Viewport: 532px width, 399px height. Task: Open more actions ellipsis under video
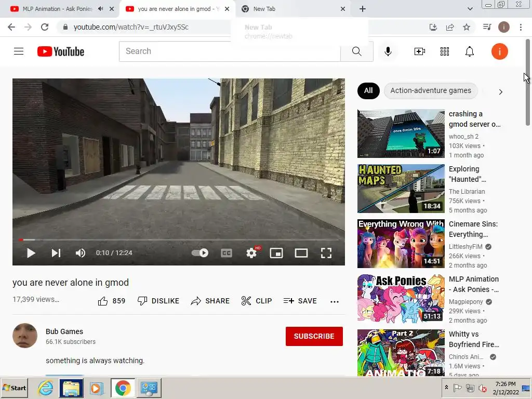[x=335, y=302]
